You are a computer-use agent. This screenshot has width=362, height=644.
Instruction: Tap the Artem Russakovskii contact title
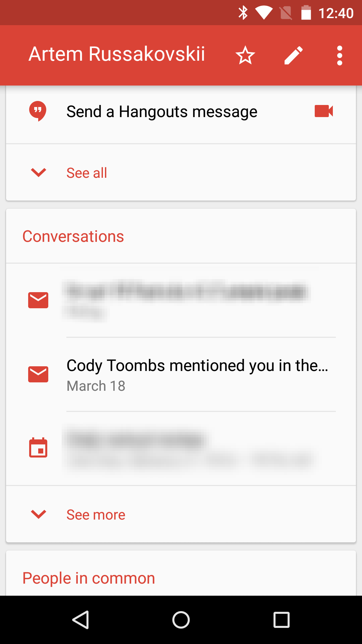[x=117, y=54]
